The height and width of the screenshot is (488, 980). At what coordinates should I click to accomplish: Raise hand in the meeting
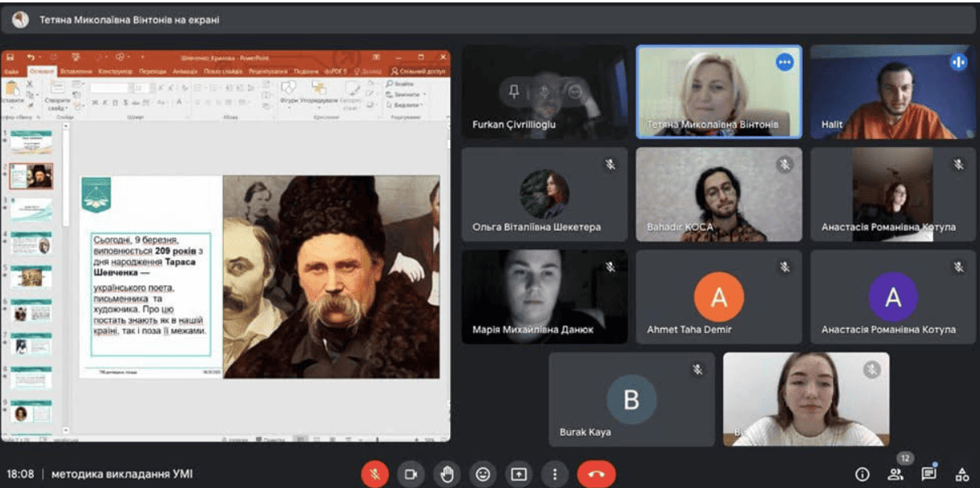click(x=447, y=474)
